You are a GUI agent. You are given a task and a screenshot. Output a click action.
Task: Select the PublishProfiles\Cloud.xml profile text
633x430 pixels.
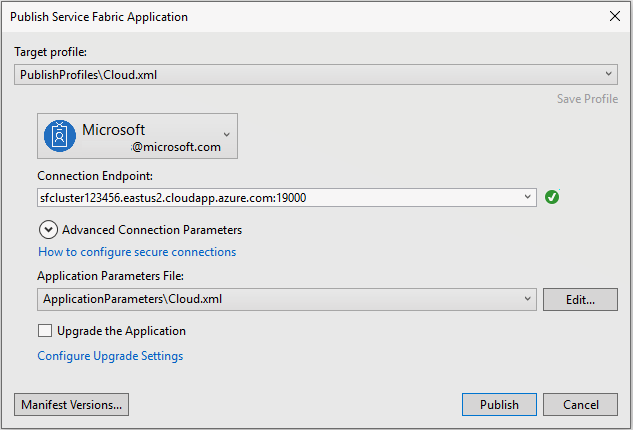pyautogui.click(x=88, y=75)
